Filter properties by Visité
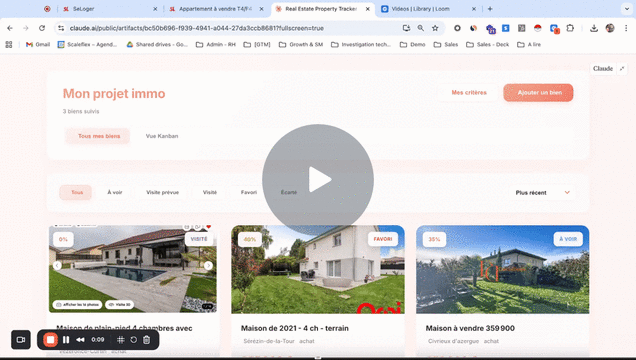The width and height of the screenshot is (636, 360). tap(210, 192)
